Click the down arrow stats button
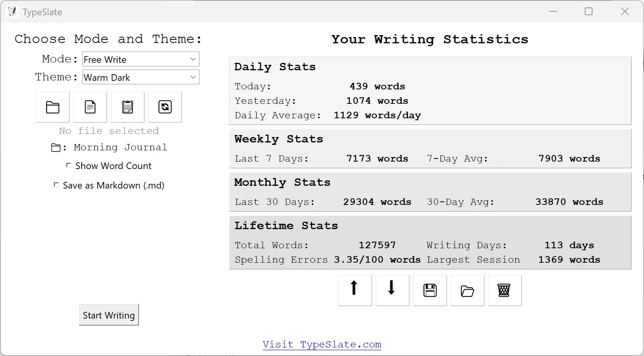The height and width of the screenshot is (356, 644). click(x=392, y=290)
